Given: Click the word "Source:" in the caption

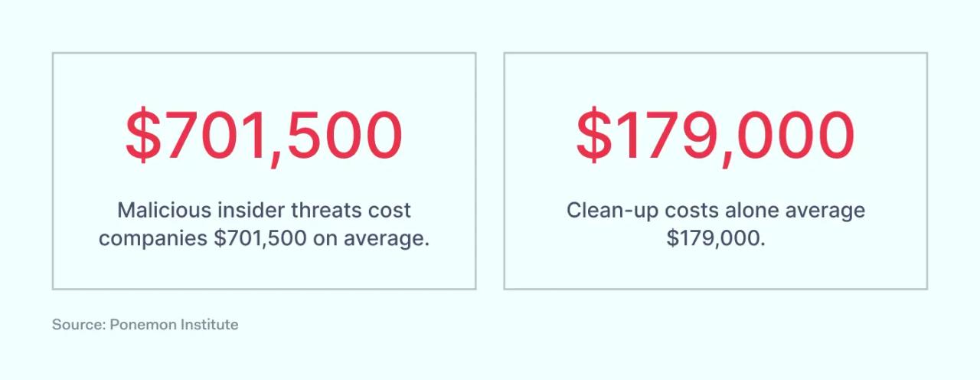Looking at the screenshot, I should 78,325.
